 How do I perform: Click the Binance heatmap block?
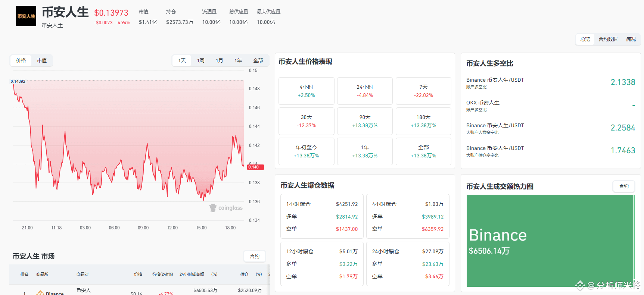550,241
